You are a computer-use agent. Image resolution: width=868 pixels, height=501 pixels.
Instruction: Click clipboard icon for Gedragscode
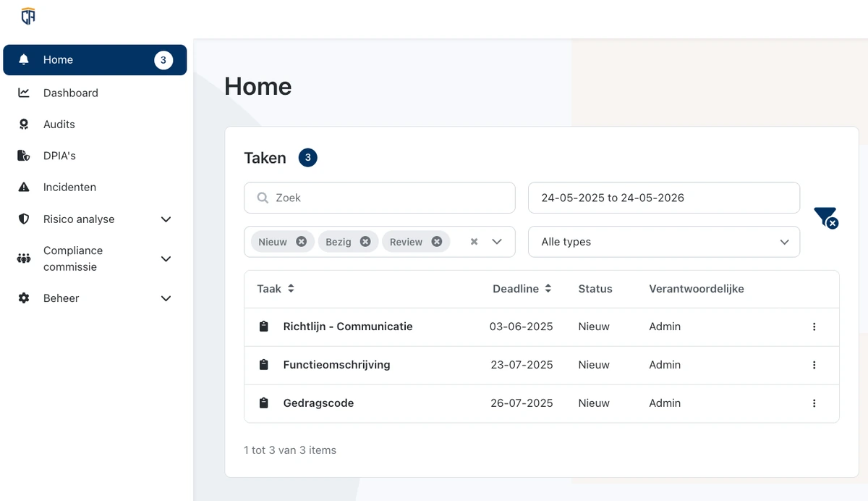click(x=264, y=403)
